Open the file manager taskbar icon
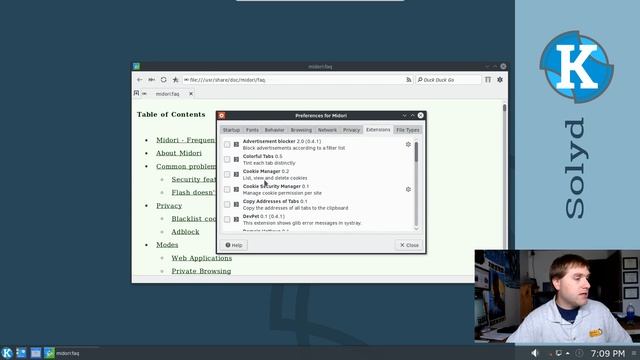 [x=36, y=353]
